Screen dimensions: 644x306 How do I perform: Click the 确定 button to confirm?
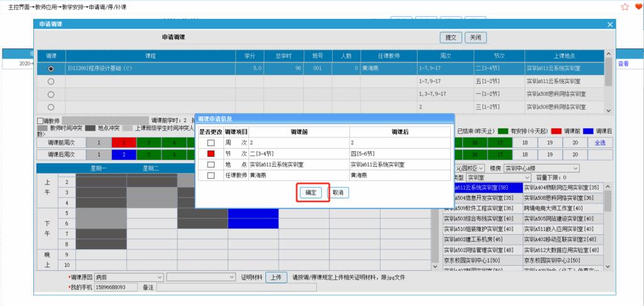pos(311,193)
